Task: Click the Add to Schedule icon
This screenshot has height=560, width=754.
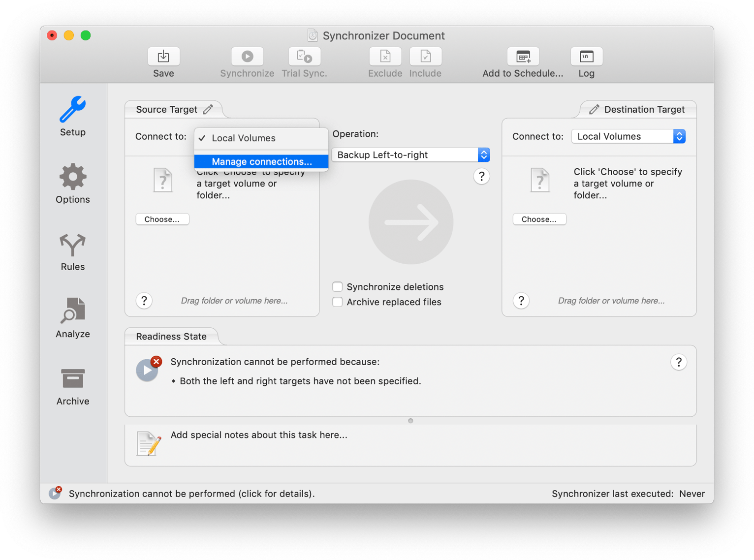Action: coord(523,57)
